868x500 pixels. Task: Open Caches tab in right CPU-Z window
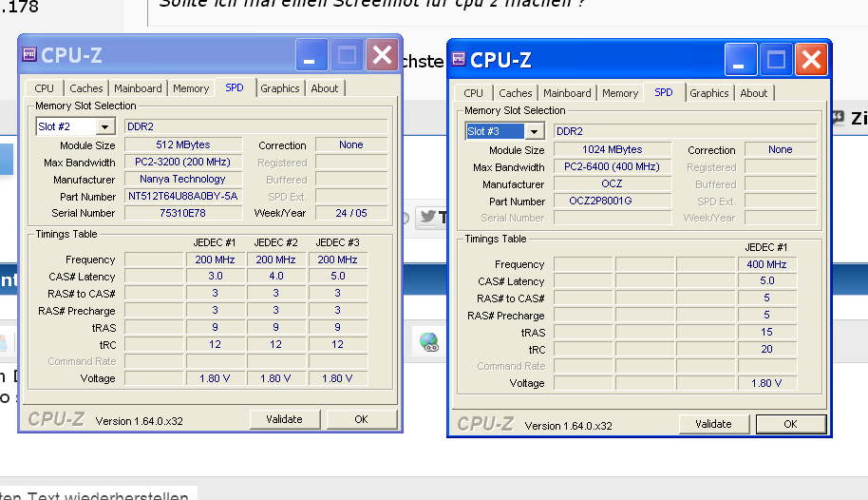[x=515, y=93]
